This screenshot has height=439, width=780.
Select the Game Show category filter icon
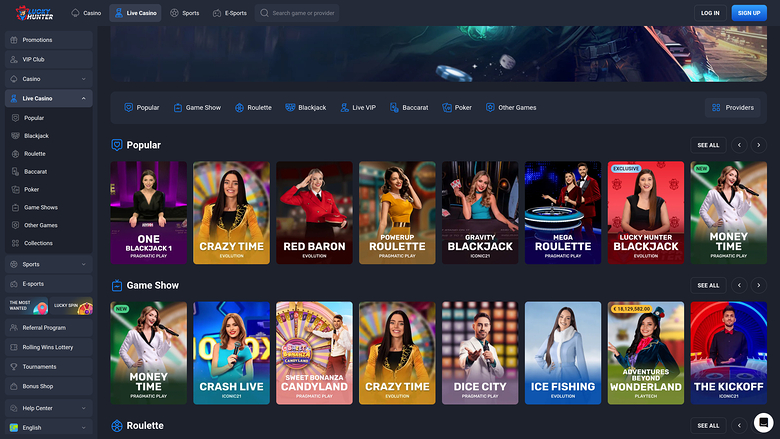pyautogui.click(x=178, y=107)
